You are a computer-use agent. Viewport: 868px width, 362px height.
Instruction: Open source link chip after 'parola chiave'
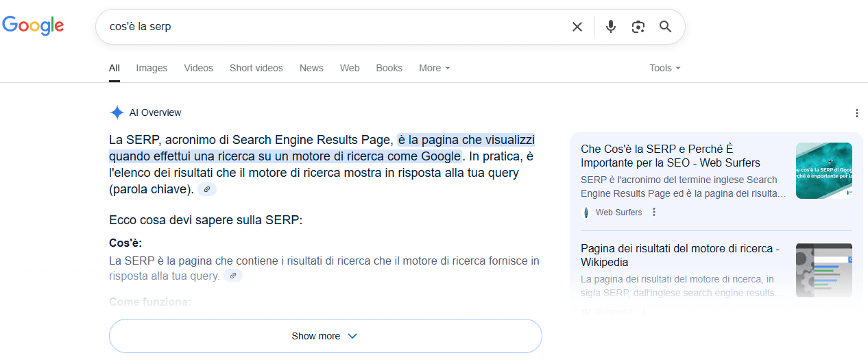tap(207, 189)
